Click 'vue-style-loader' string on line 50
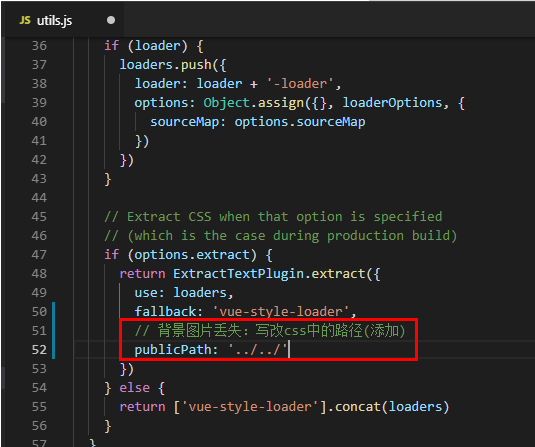This screenshot has height=447, width=535. coord(281,312)
